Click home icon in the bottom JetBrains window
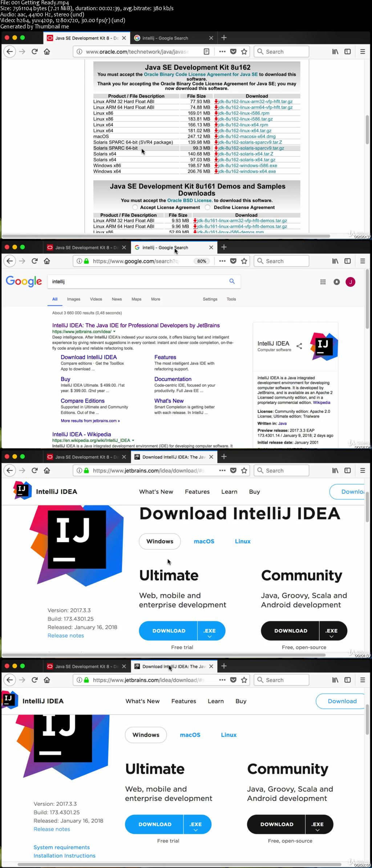 (x=47, y=680)
